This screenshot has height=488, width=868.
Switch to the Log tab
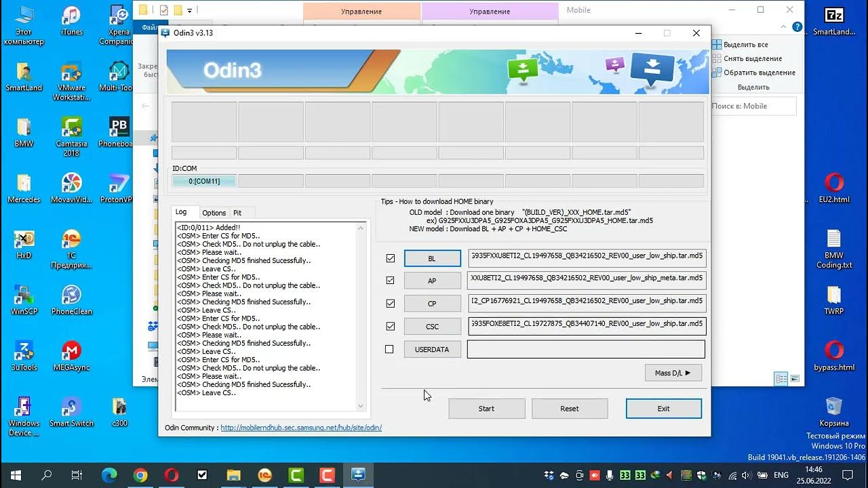pos(181,212)
